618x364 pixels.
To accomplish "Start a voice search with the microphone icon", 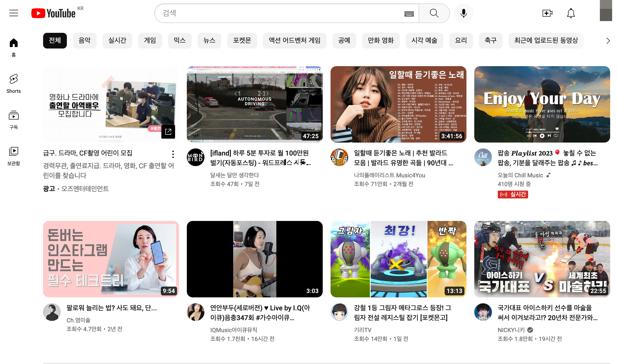I will (463, 13).
